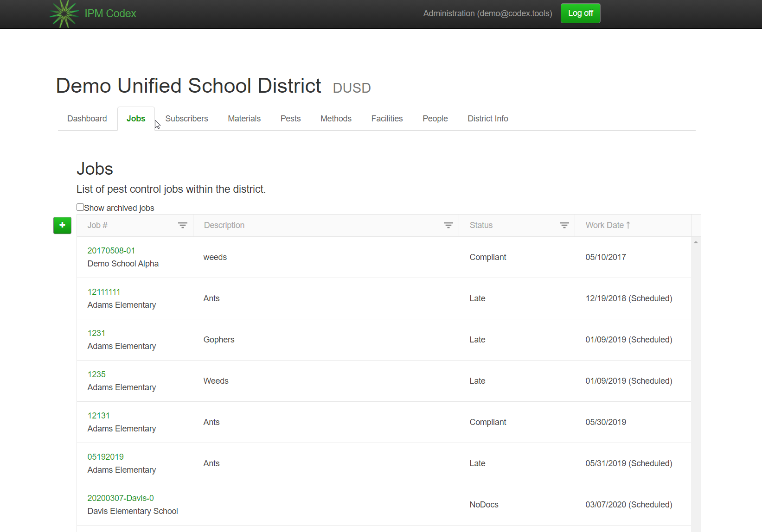Open the filter on the Status column
The width and height of the screenshot is (762, 532).
(x=564, y=225)
